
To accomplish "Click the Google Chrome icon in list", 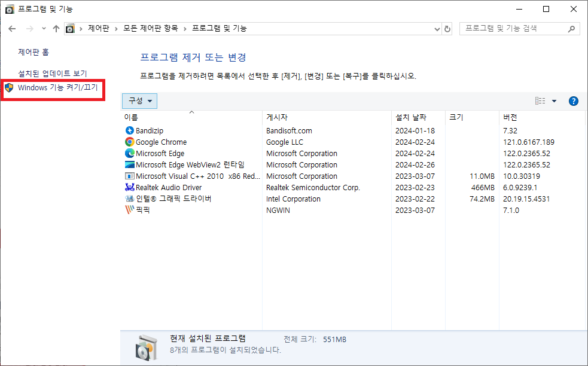I will point(129,142).
